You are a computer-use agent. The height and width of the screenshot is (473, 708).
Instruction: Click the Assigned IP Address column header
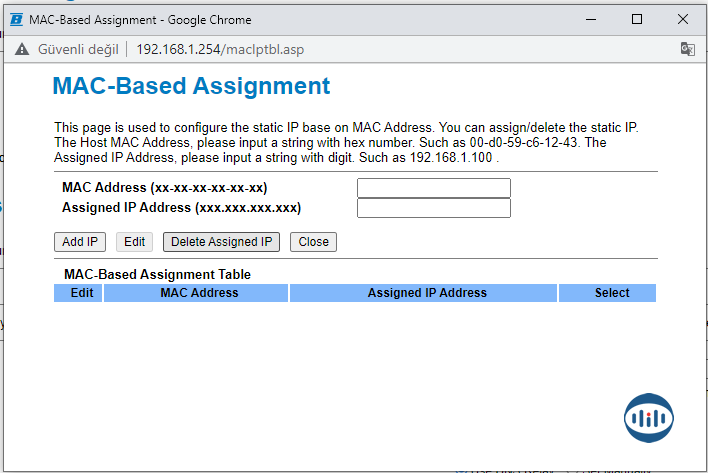pyautogui.click(x=427, y=293)
